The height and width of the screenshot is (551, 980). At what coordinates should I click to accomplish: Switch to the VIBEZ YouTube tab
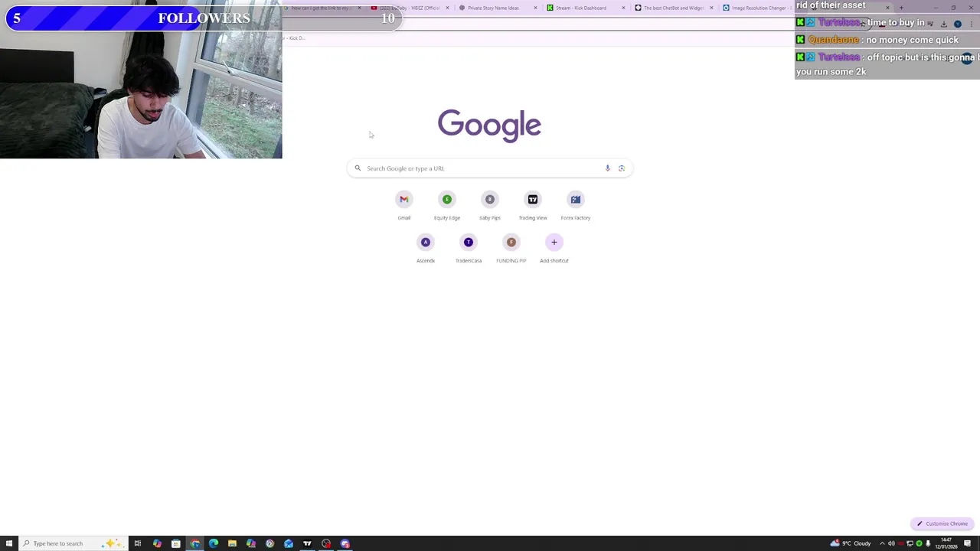click(x=410, y=8)
